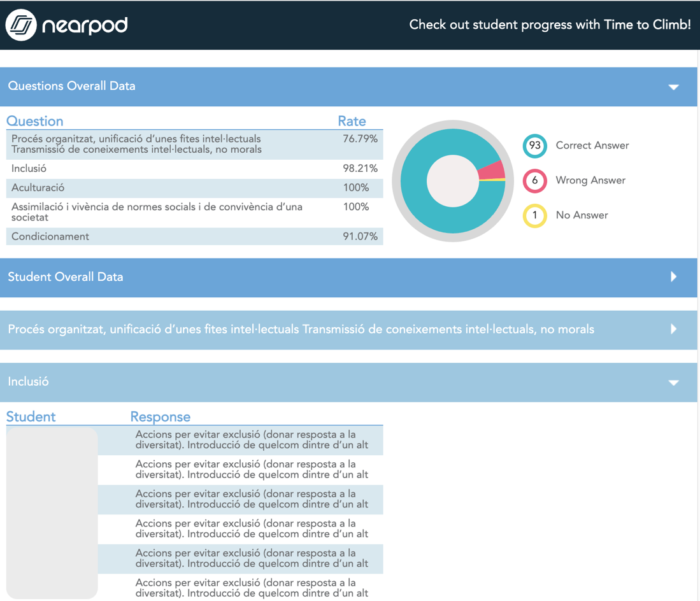The image size is (700, 601).
Task: Collapse the Inclusió section arrow
Action: (x=673, y=382)
